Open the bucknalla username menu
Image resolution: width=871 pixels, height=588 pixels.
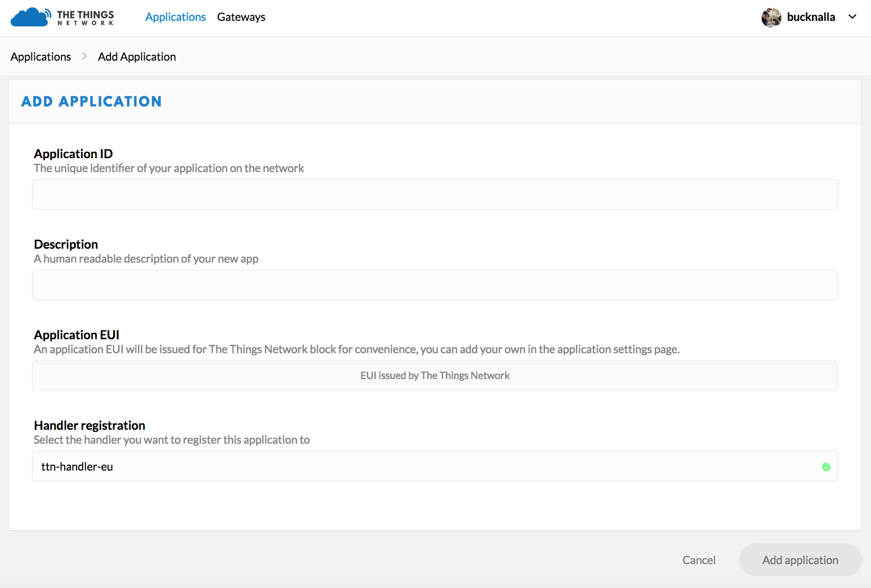[x=811, y=17]
